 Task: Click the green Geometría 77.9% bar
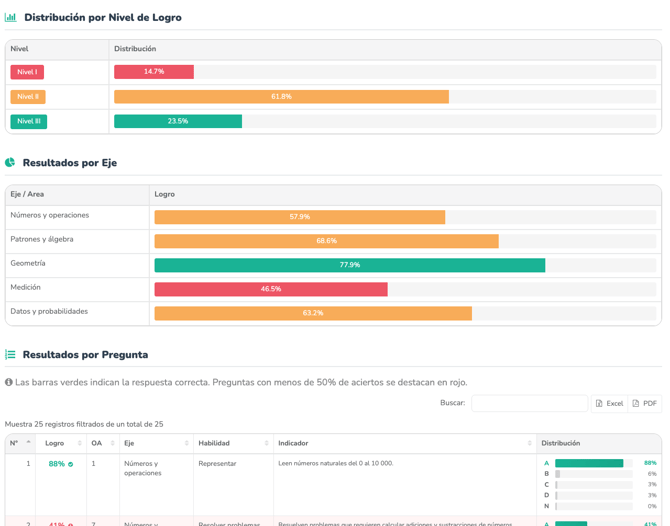click(x=349, y=265)
